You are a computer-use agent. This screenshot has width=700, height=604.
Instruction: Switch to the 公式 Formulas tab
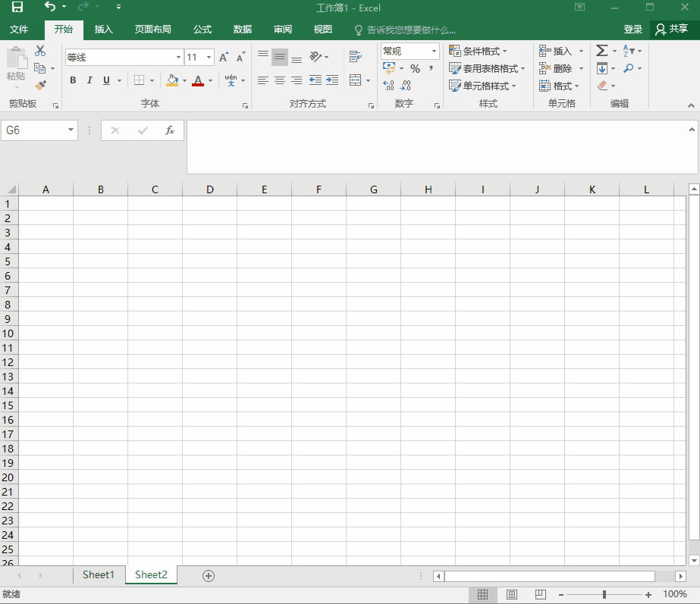tap(202, 30)
